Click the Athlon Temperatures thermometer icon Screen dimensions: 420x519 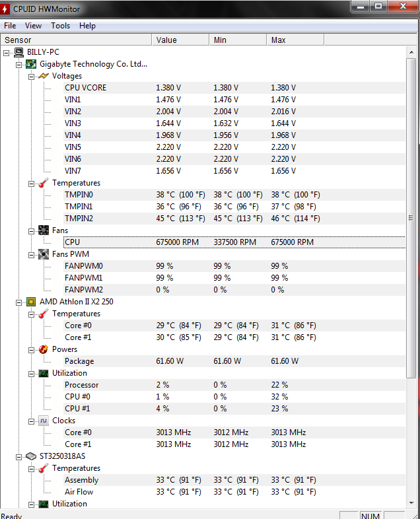click(44, 314)
